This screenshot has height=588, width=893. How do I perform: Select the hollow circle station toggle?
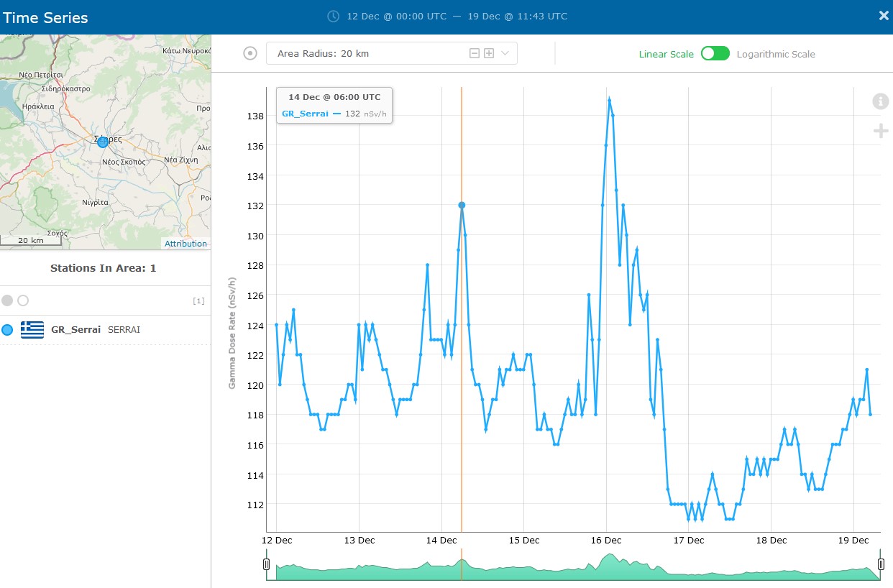click(23, 300)
